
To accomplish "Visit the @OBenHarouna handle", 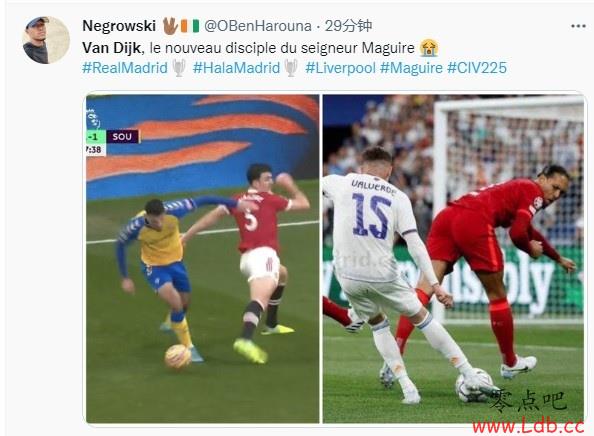I will click(x=258, y=26).
